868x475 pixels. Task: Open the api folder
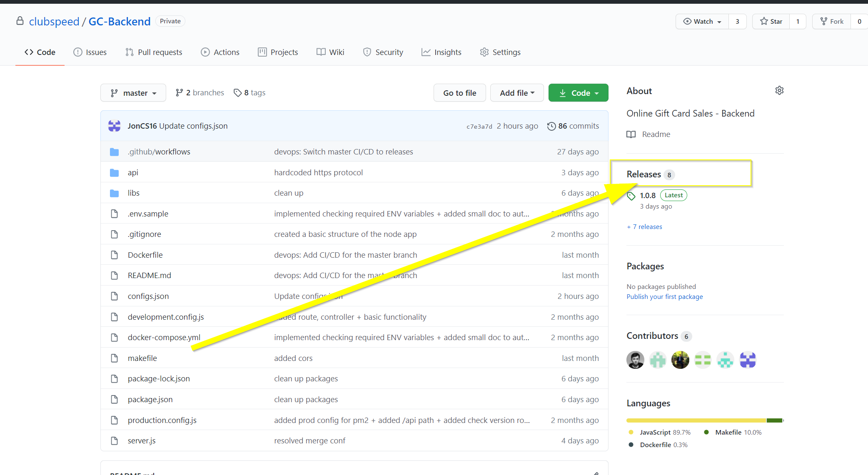[x=133, y=173]
